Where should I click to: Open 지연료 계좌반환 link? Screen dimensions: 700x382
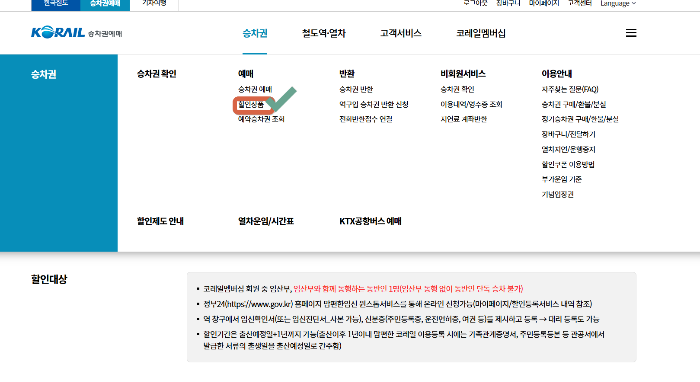pyautogui.click(x=463, y=119)
